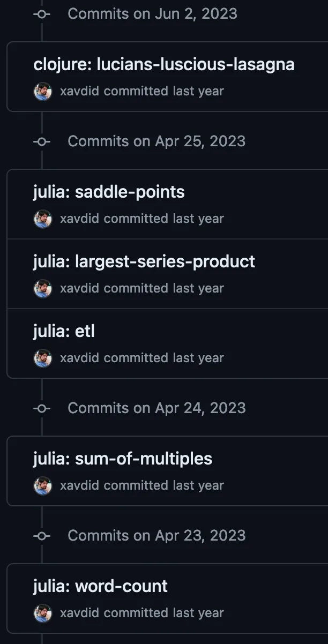Click commit marker icon for Jun 2, 2023
328x644 pixels.
click(42, 14)
